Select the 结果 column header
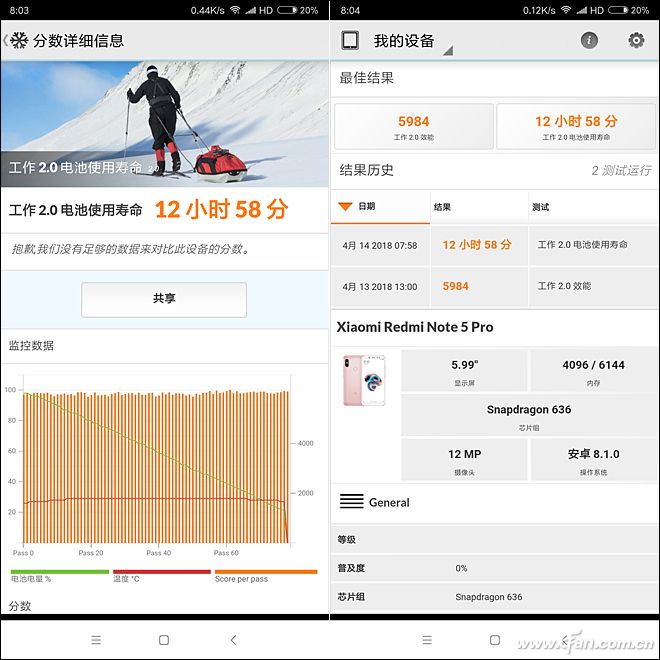This screenshot has height=660, width=660. 479,207
